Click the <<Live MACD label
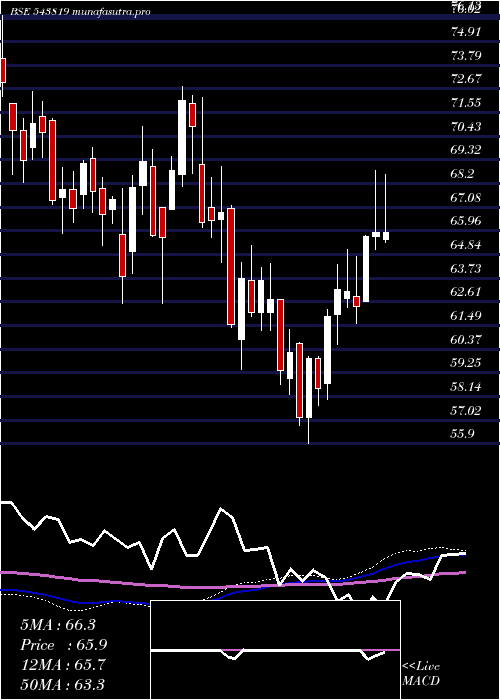Image resolution: width=500 pixels, height=700 pixels. coord(421,673)
